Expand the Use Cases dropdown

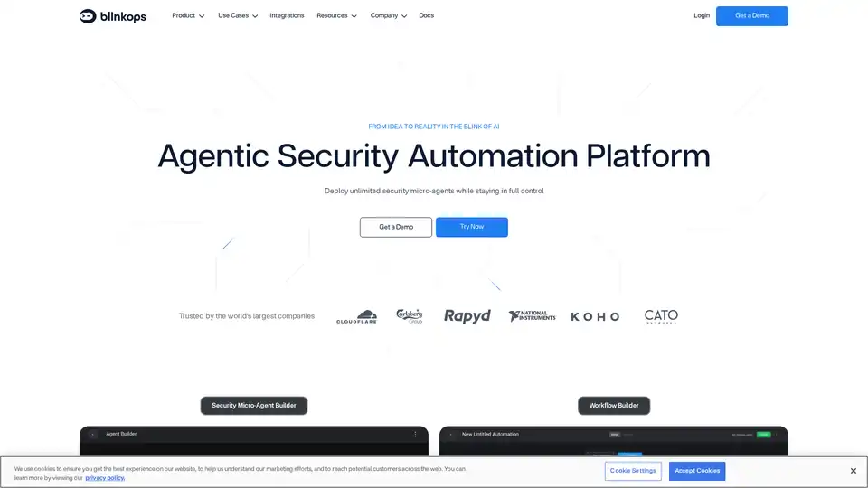238,15
